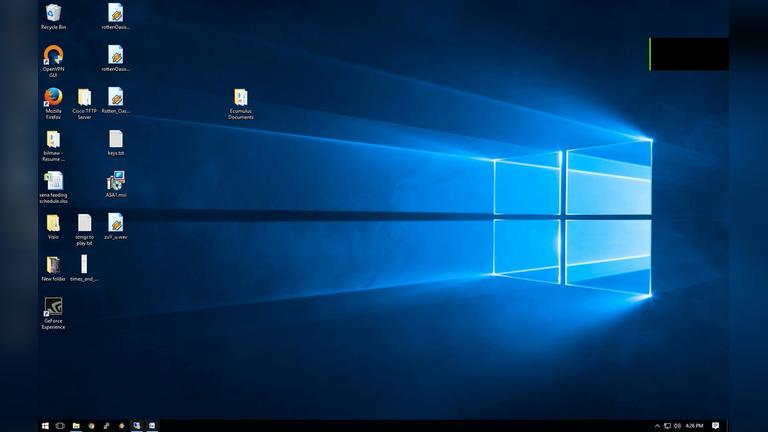Screen dimensions: 768x432
Task: Launch OpenVPN GUI shortcut
Action: [53, 61]
